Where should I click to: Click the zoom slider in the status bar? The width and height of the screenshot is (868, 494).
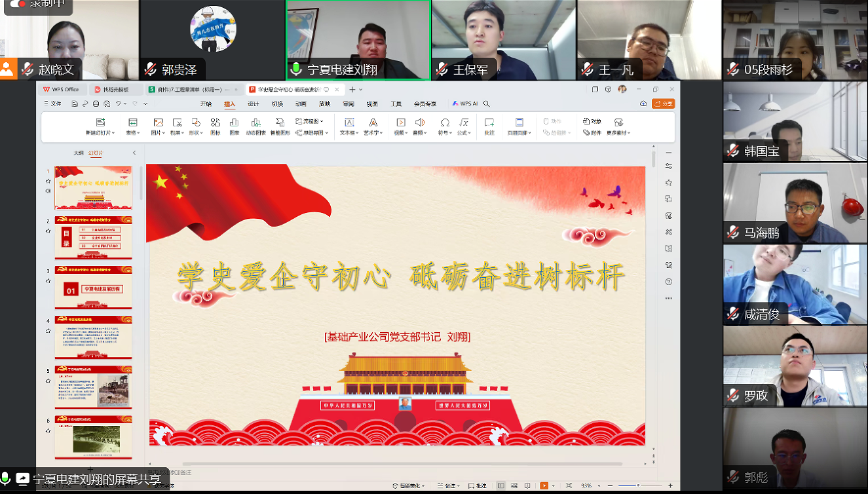coord(637,485)
